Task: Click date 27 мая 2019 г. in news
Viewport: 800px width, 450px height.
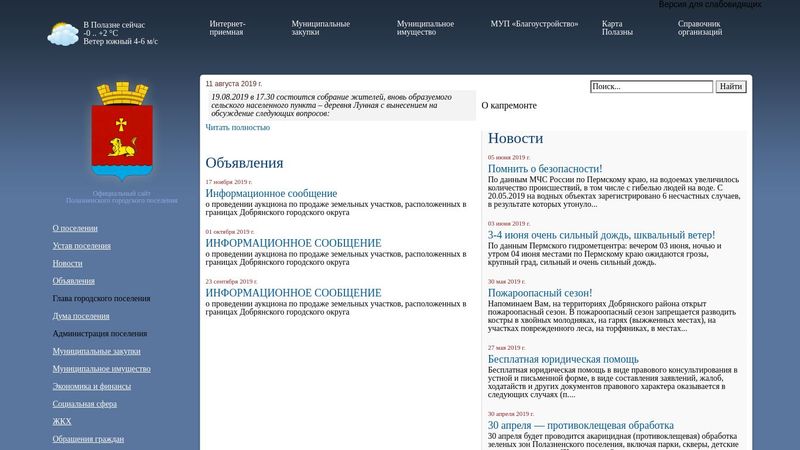Action: point(506,347)
